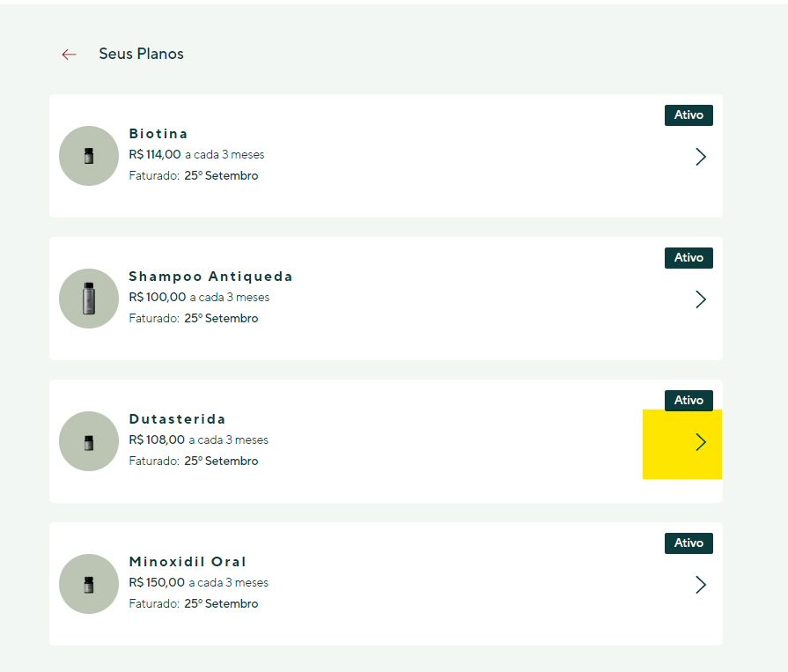Image resolution: width=788 pixels, height=672 pixels.
Task: Open the Biotina product bottle thumbnail
Action: [x=89, y=156]
